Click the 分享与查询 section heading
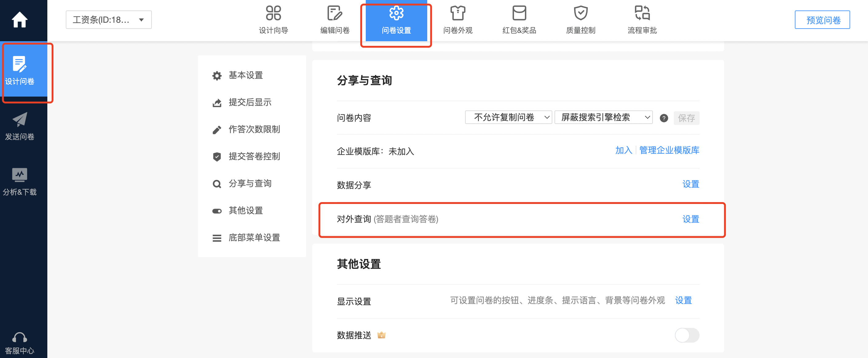Image resolution: width=868 pixels, height=358 pixels. 364,80
